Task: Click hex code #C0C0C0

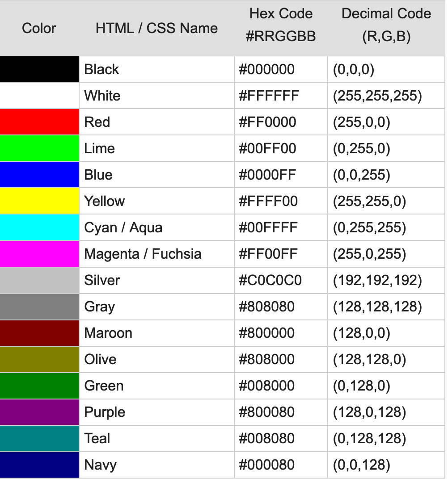Action: 270,280
